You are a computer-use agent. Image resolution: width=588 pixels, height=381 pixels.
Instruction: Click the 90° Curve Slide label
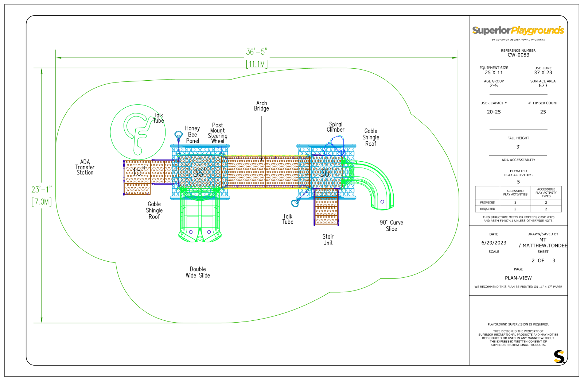[392, 226]
